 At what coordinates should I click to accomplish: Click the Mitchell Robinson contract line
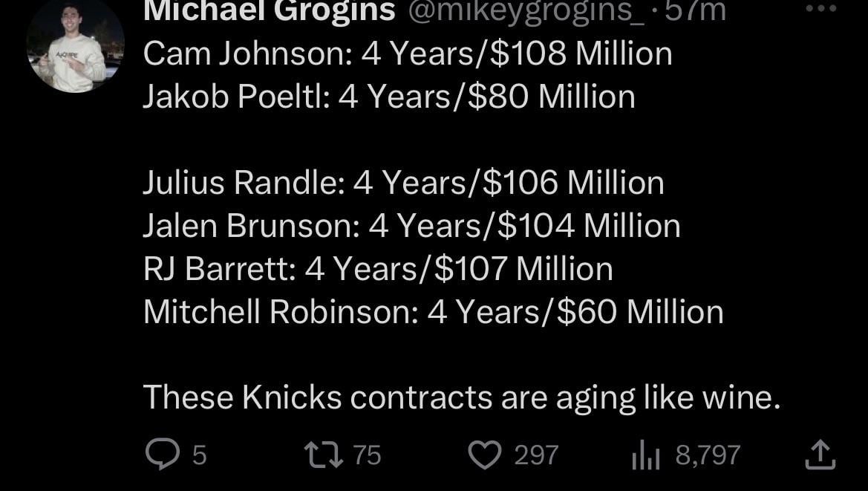tap(433, 312)
